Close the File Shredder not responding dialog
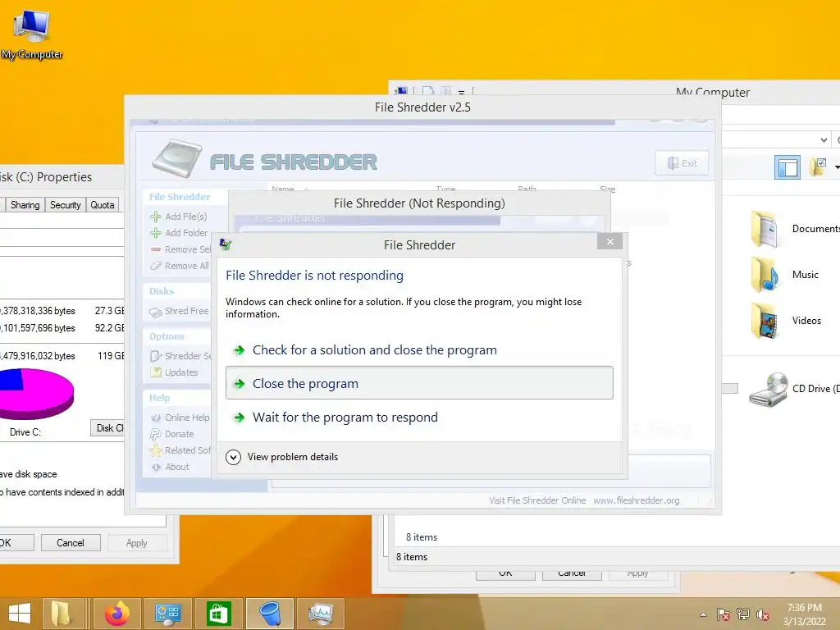Screen dimensions: 840x630 [x=609, y=242]
